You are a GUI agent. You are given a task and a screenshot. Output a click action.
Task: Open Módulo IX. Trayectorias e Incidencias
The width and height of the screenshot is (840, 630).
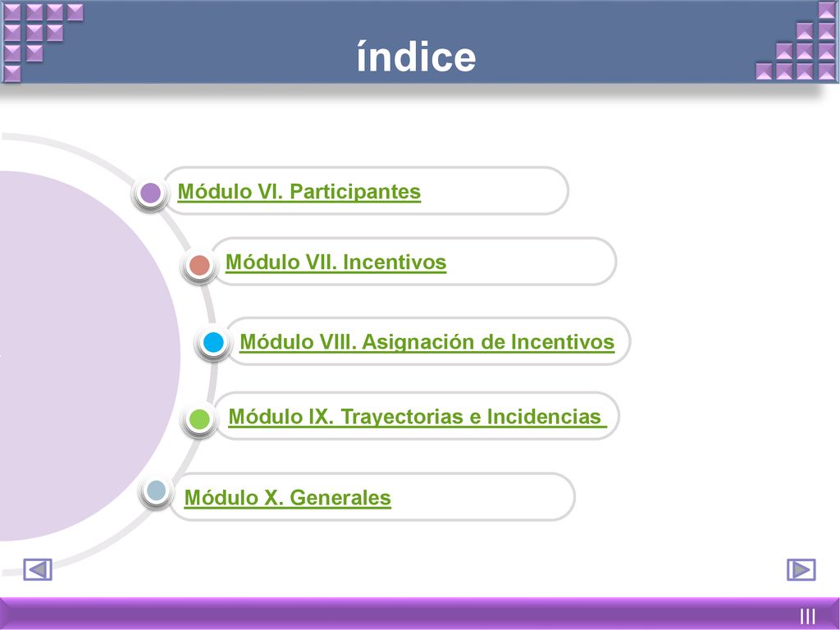418,417
